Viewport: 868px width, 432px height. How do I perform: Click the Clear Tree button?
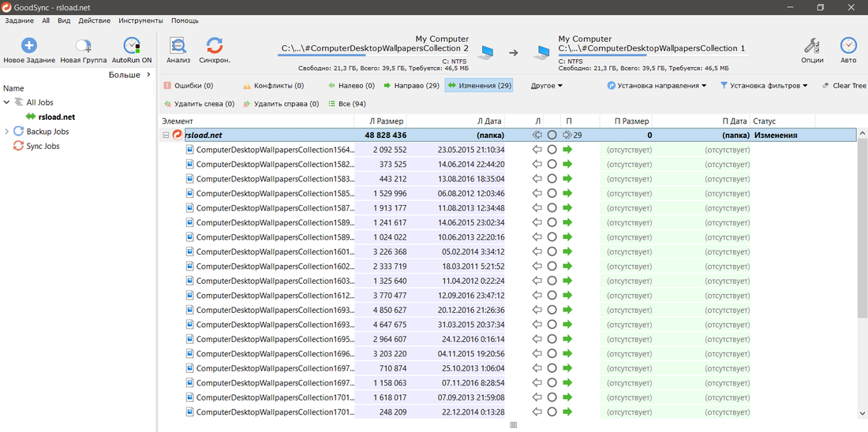tap(844, 85)
